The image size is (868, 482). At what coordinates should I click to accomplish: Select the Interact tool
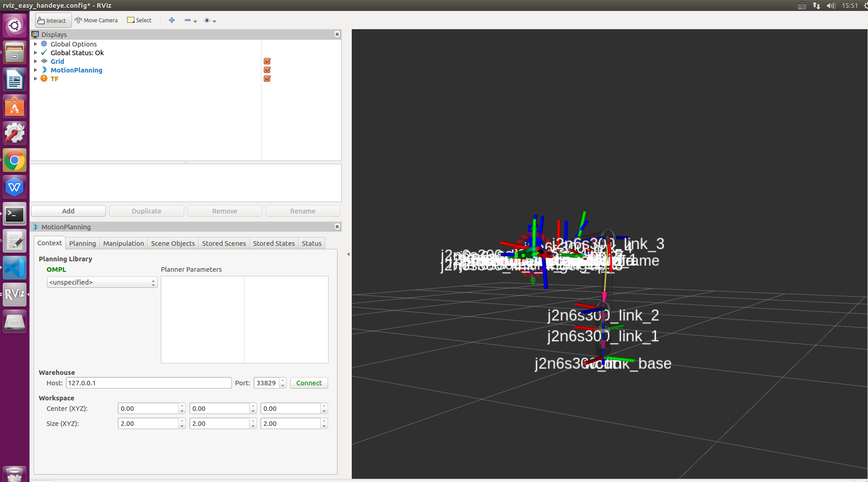click(52, 20)
